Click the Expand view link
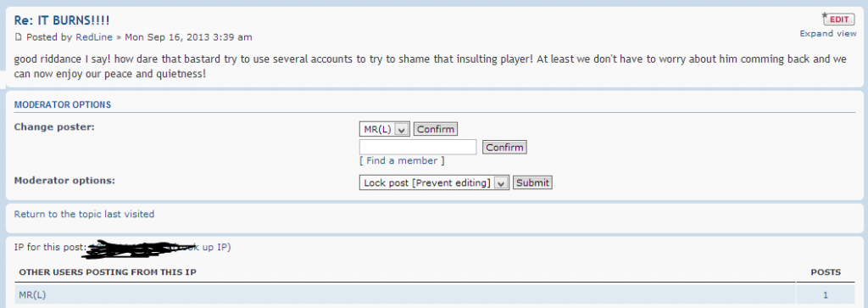The image size is (868, 308). coord(828,34)
